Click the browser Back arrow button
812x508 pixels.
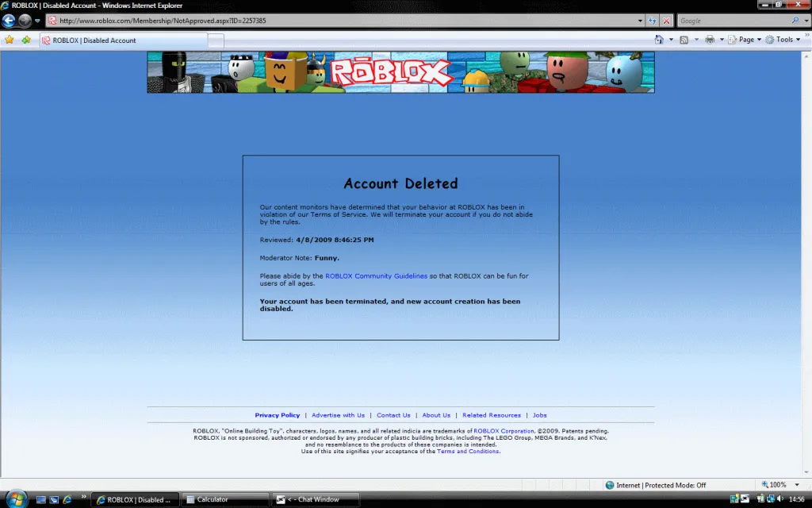point(9,21)
